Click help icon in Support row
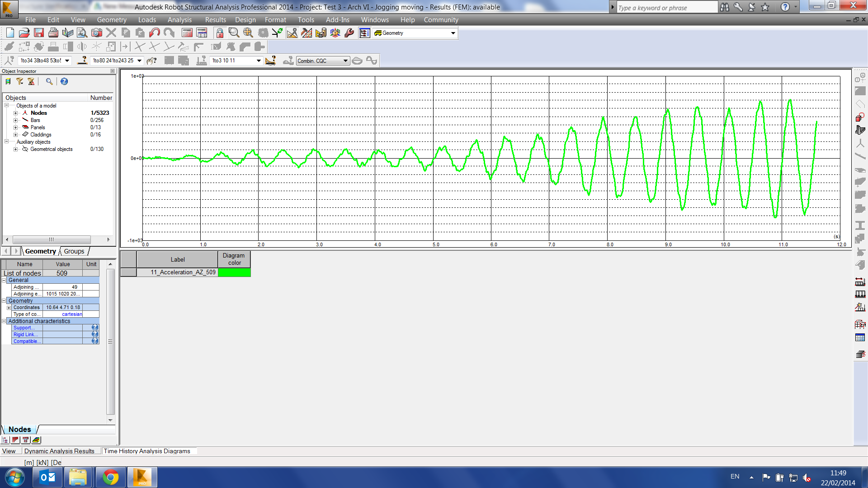This screenshot has width=868, height=488. 95,328
